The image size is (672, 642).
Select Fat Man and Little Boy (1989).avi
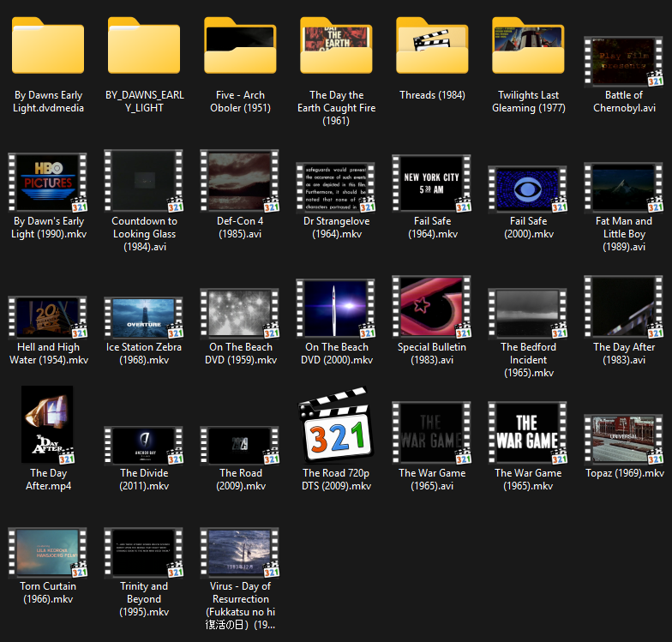pyautogui.click(x=624, y=187)
